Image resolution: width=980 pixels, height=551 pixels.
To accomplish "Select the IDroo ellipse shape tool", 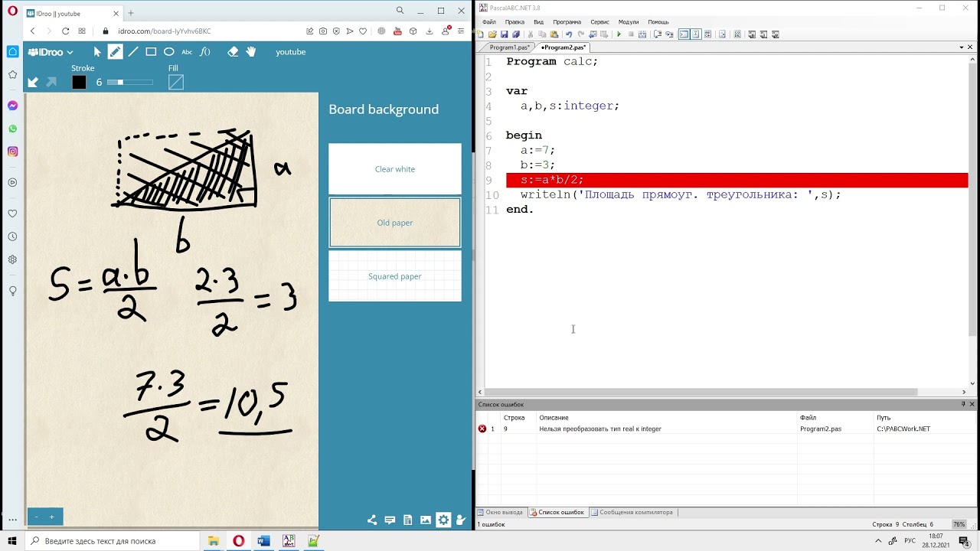I will pyautogui.click(x=168, y=52).
